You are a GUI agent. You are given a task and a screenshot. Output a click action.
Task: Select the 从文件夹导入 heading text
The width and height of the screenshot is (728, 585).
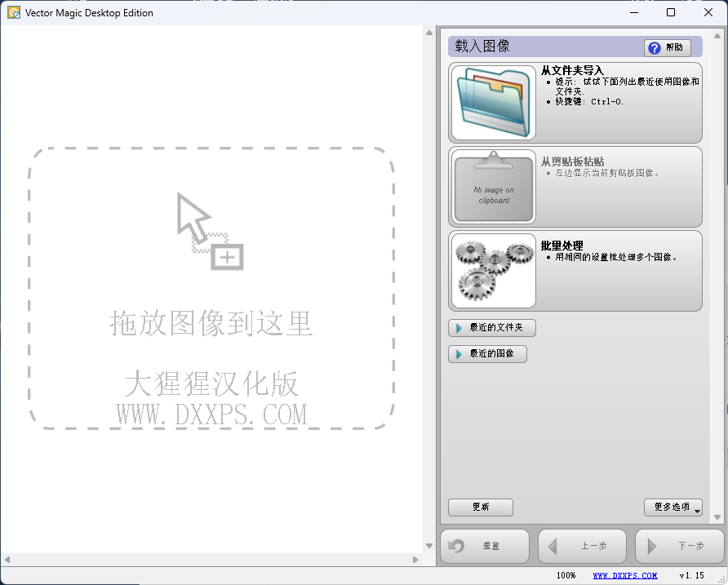572,70
